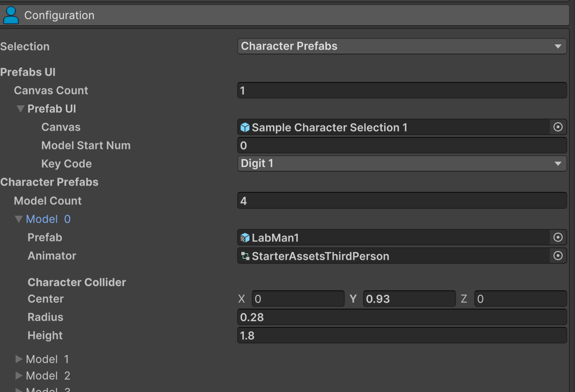
Task: Click the Height input field
Action: pos(401,336)
